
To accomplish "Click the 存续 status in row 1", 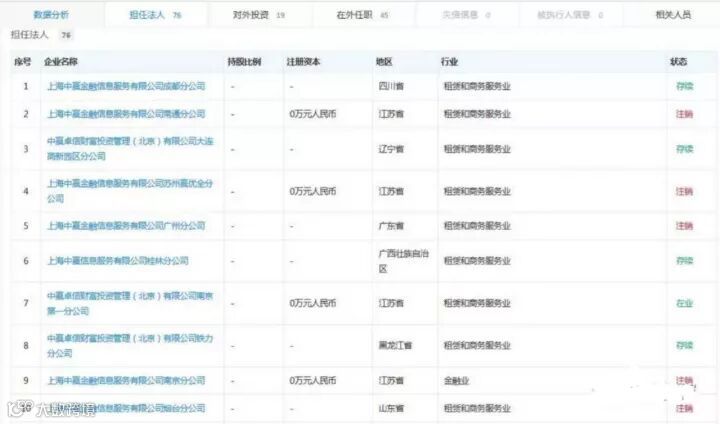I will (x=684, y=86).
